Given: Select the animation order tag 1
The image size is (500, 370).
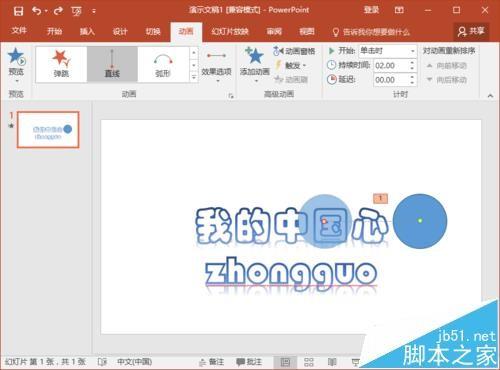Looking at the screenshot, I should pos(380,198).
